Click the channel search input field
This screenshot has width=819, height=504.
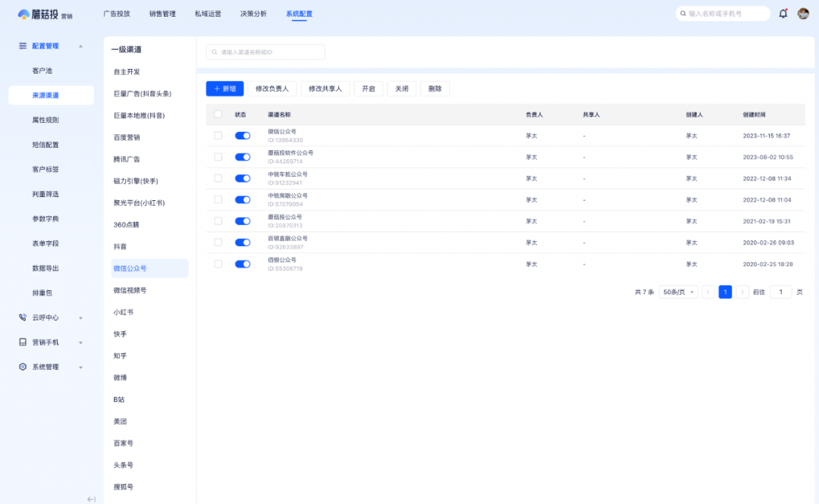pyautogui.click(x=265, y=52)
